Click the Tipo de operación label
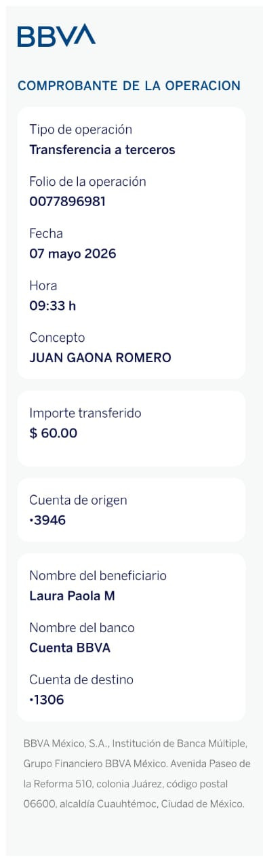Image resolution: width=263 pixels, height=868 pixels. [x=81, y=130]
